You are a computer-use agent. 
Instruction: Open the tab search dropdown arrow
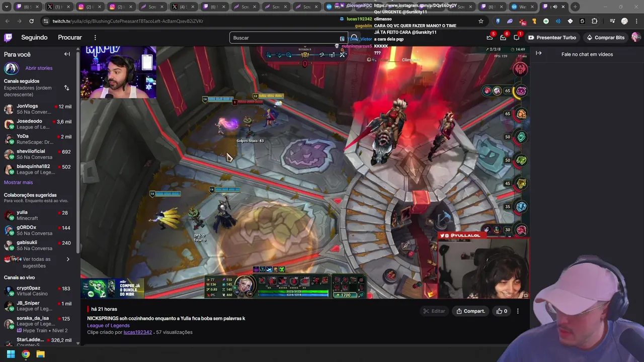[6, 7]
